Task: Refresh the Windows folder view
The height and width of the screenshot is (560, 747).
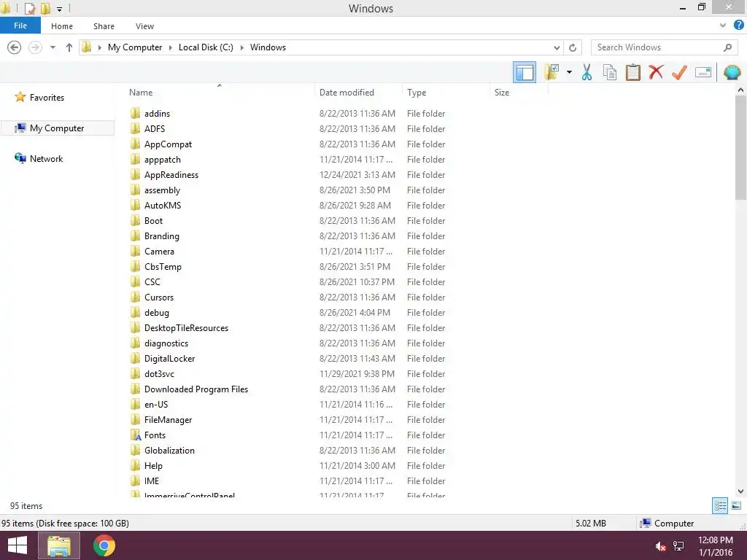Action: click(573, 47)
